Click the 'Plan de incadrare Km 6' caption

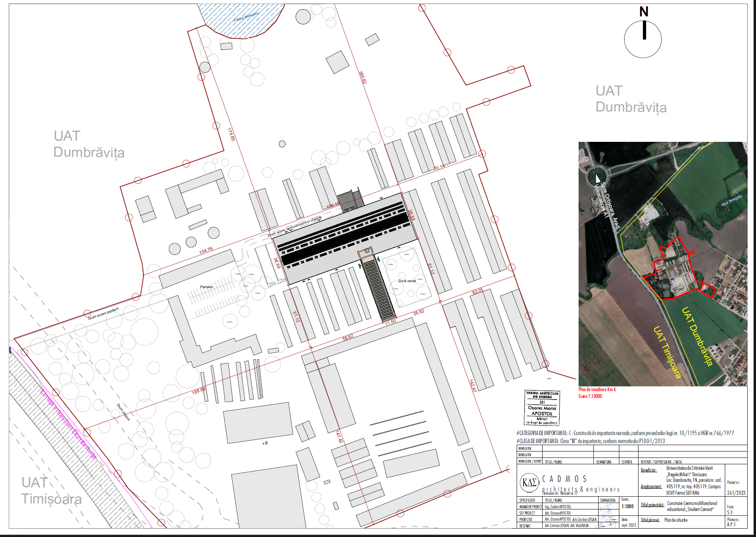597,389
